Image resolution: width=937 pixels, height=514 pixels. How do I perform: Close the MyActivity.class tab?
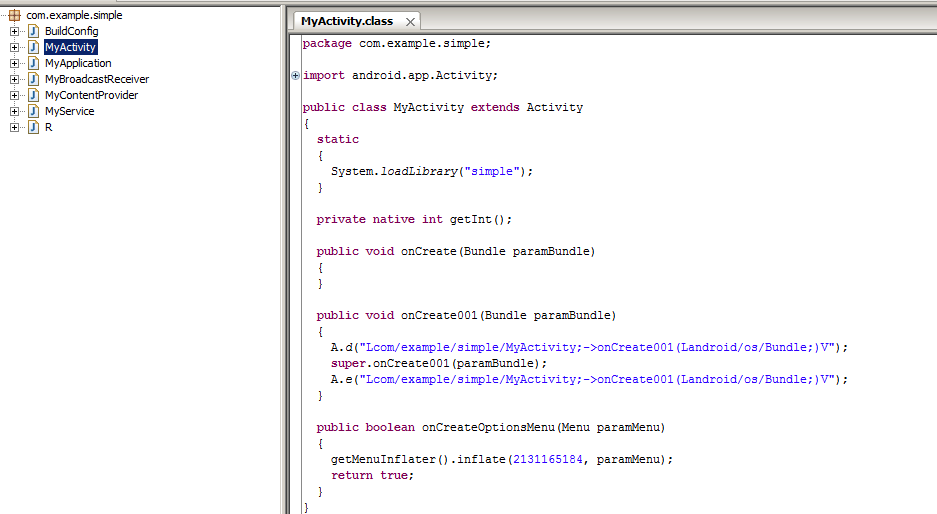410,22
